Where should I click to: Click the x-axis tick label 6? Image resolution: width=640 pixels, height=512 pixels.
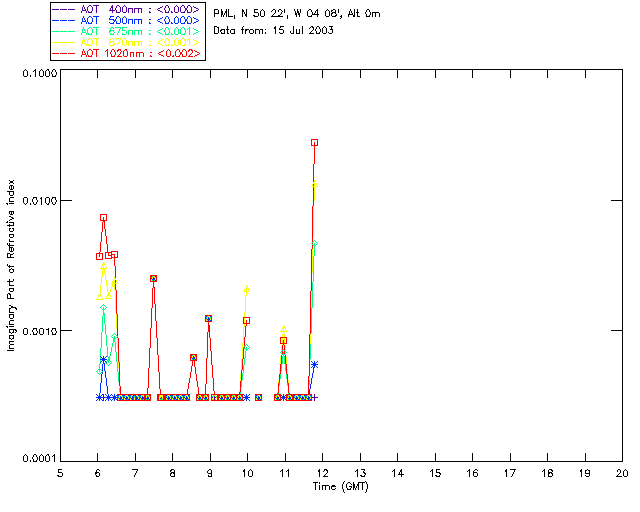click(98, 473)
